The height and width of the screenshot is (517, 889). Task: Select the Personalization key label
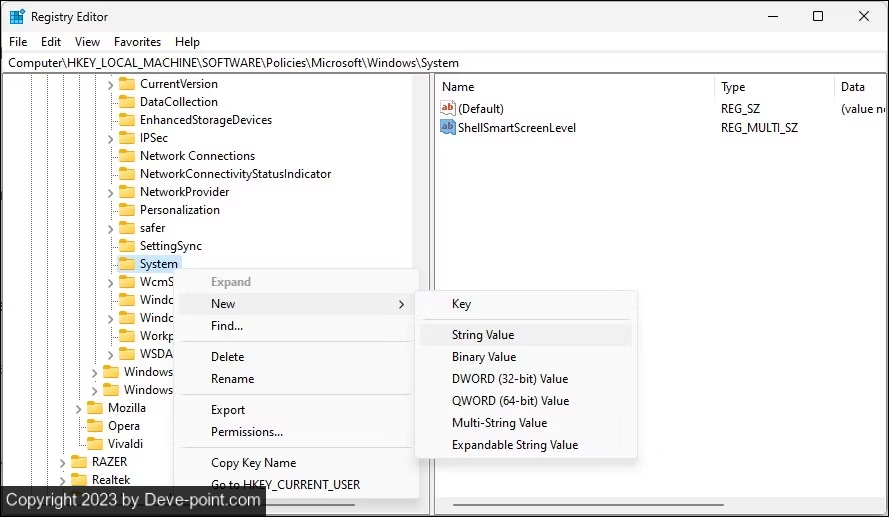(180, 210)
